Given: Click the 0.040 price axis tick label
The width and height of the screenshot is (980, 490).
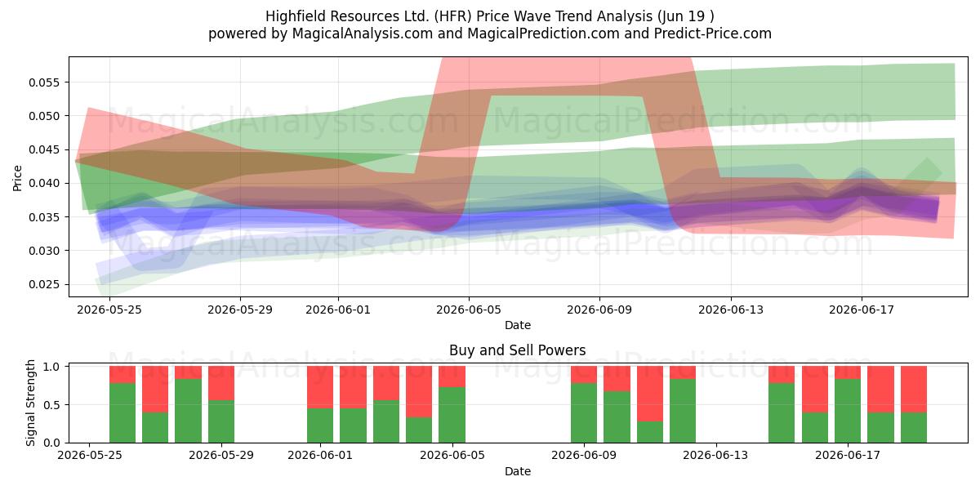Looking at the screenshot, I should click(45, 183).
